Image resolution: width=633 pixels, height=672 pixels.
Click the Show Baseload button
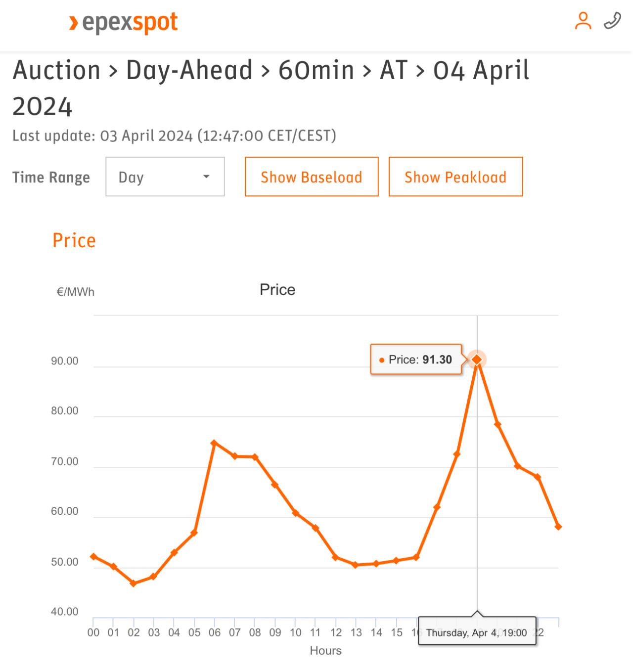(x=312, y=177)
